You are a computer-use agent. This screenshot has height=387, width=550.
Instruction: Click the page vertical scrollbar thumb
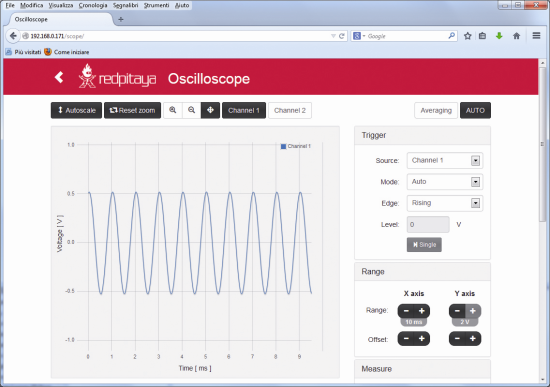click(x=542, y=144)
